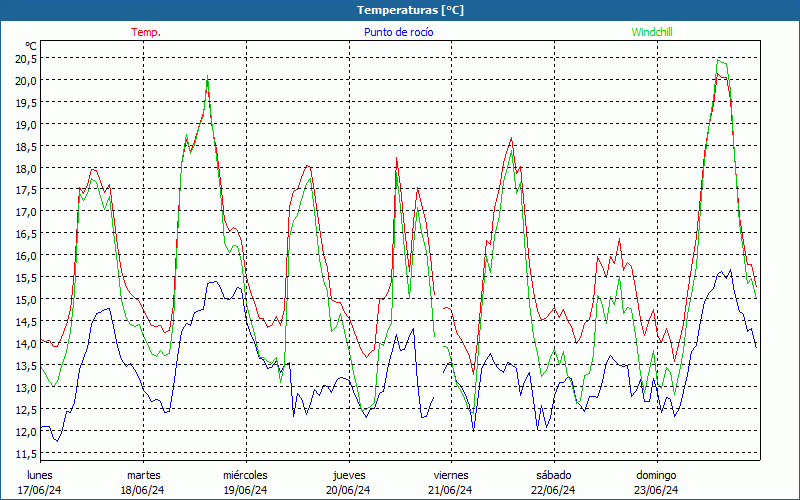Click the 'jueves' day label
800x500 pixels.
(x=349, y=476)
